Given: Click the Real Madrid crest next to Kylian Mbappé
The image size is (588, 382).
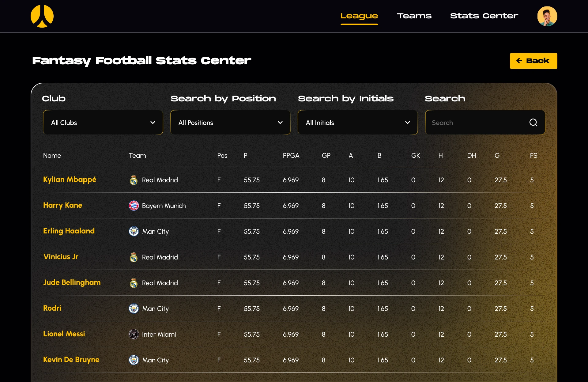Looking at the screenshot, I should coord(134,180).
